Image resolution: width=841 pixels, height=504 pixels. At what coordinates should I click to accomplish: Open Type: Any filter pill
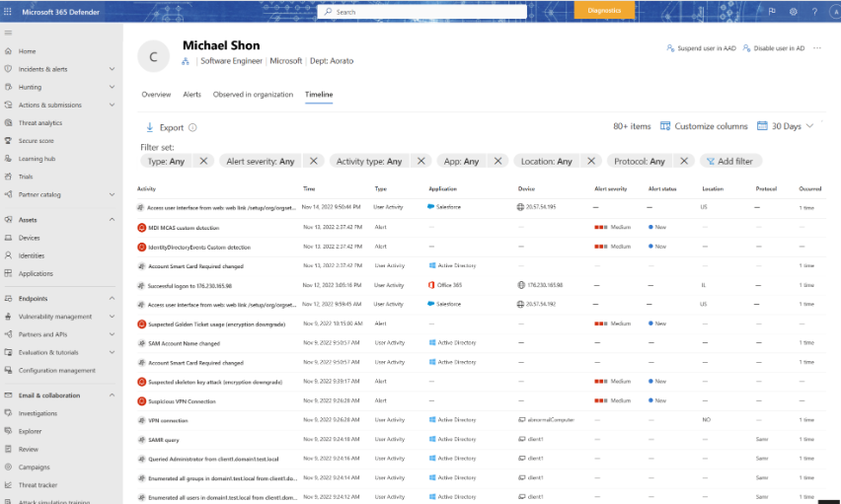point(166,161)
